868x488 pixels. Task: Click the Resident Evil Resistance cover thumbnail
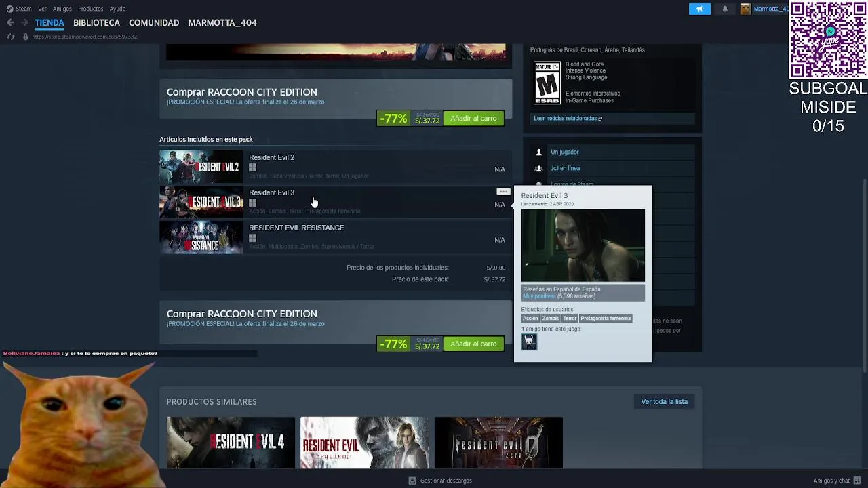201,237
